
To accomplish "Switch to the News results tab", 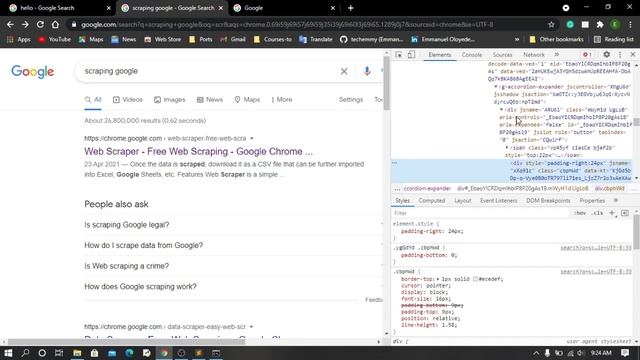I will pyautogui.click(x=210, y=100).
